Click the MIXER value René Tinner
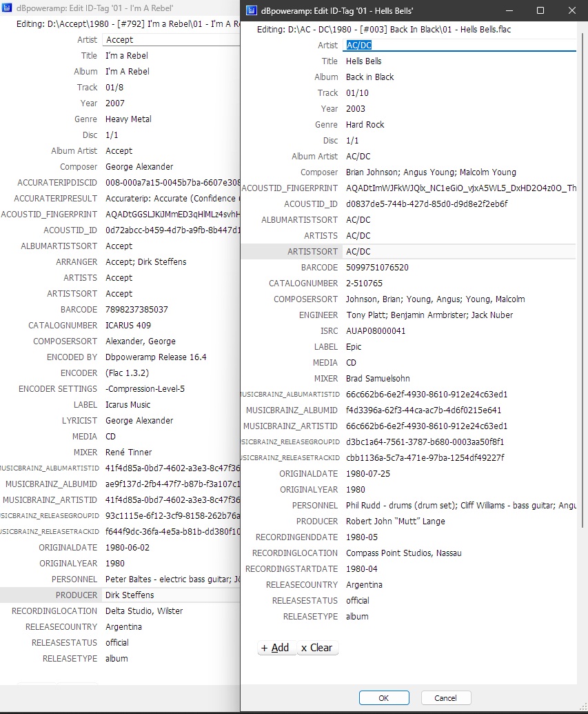Viewport: 588px width, 714px height. tap(128, 452)
